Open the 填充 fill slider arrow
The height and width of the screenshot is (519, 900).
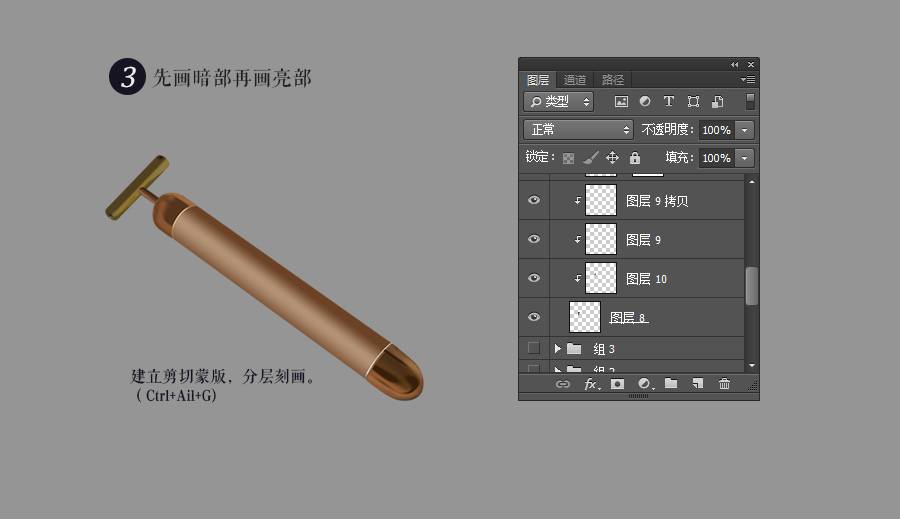click(x=744, y=158)
